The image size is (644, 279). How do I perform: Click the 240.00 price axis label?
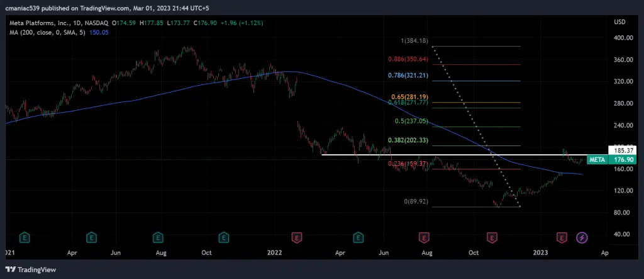[x=623, y=125]
